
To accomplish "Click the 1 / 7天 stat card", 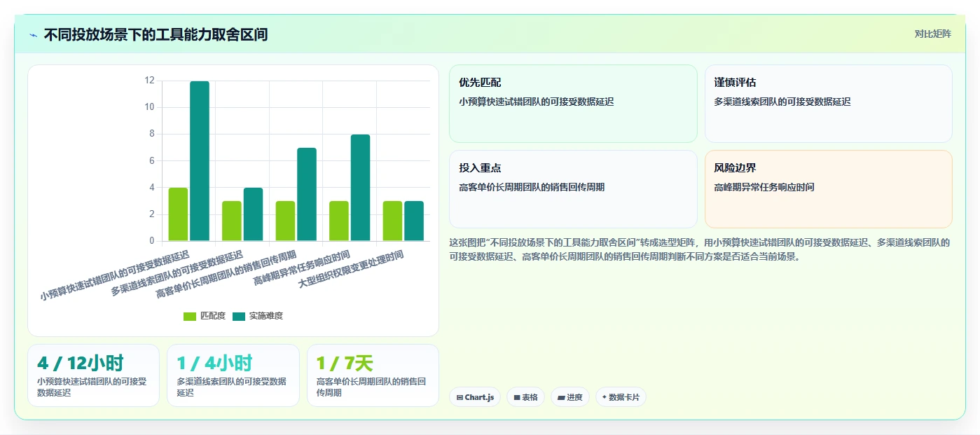I will click(373, 375).
